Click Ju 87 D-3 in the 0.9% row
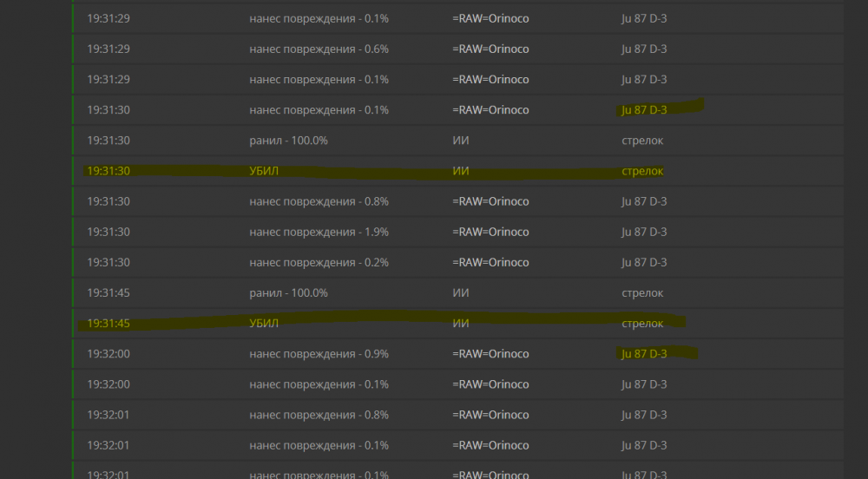This screenshot has width=868, height=479. (x=644, y=353)
